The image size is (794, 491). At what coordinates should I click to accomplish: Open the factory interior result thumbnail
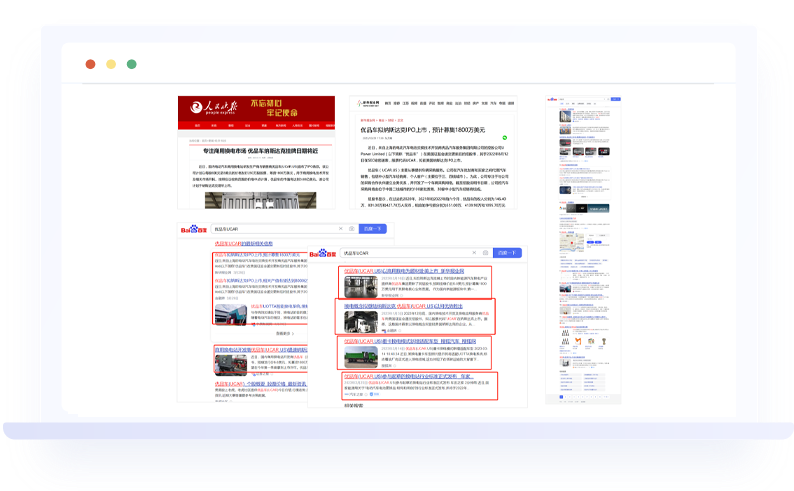pyautogui.click(x=361, y=287)
